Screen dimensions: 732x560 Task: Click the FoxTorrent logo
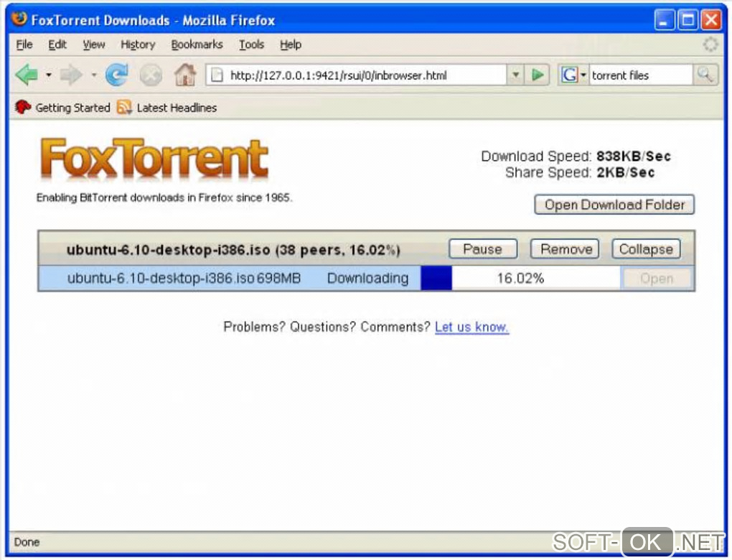click(x=154, y=159)
